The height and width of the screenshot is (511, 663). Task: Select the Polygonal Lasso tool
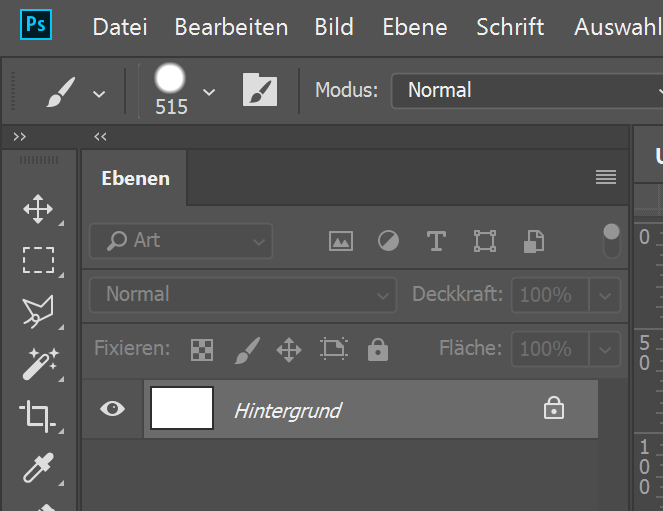pos(38,312)
